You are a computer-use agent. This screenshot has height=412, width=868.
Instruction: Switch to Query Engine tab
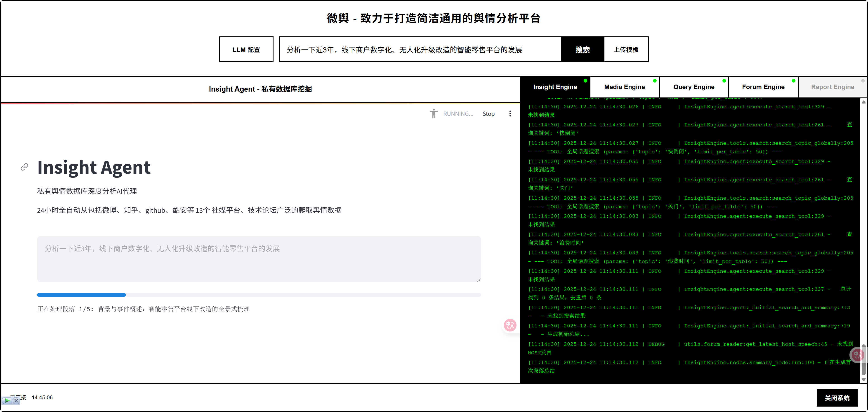pos(693,87)
